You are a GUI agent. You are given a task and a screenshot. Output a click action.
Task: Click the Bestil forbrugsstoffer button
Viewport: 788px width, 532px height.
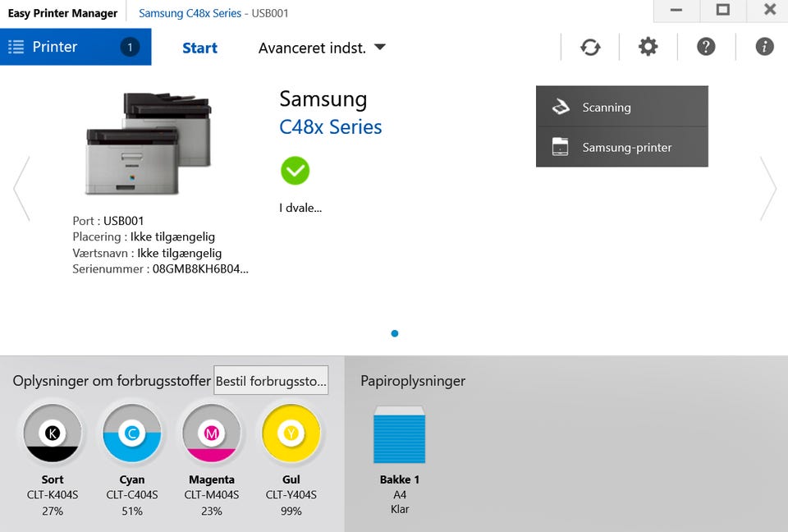pyautogui.click(x=271, y=381)
